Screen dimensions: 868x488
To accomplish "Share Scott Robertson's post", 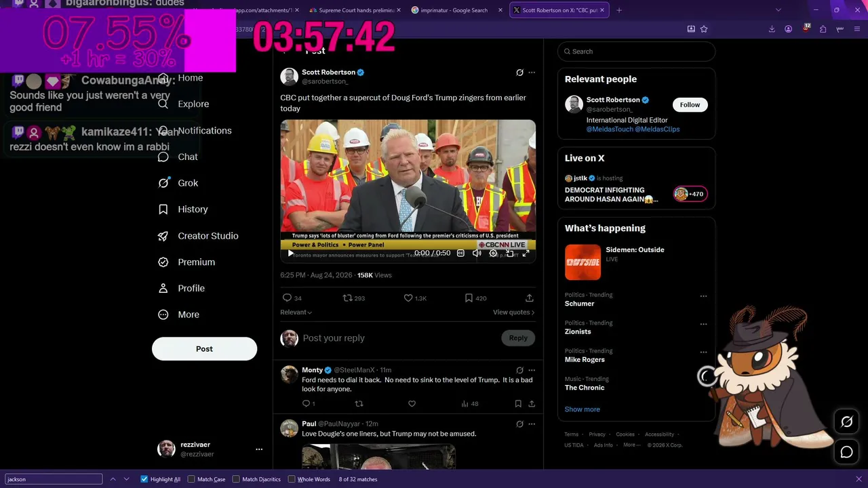I will click(x=530, y=298).
